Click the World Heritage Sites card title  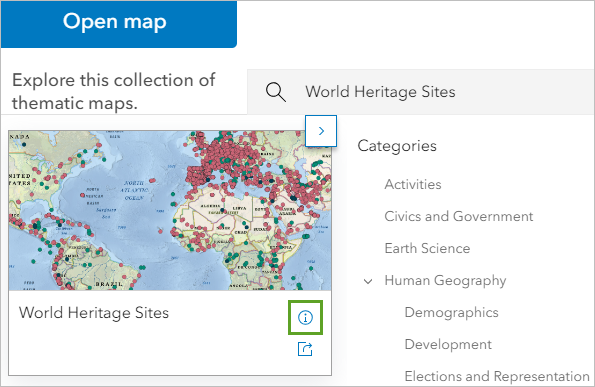point(94,313)
